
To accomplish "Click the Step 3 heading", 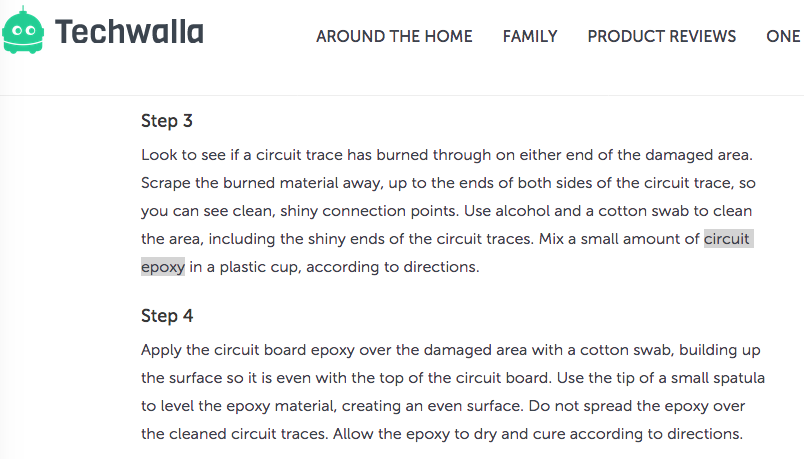I will point(167,122).
